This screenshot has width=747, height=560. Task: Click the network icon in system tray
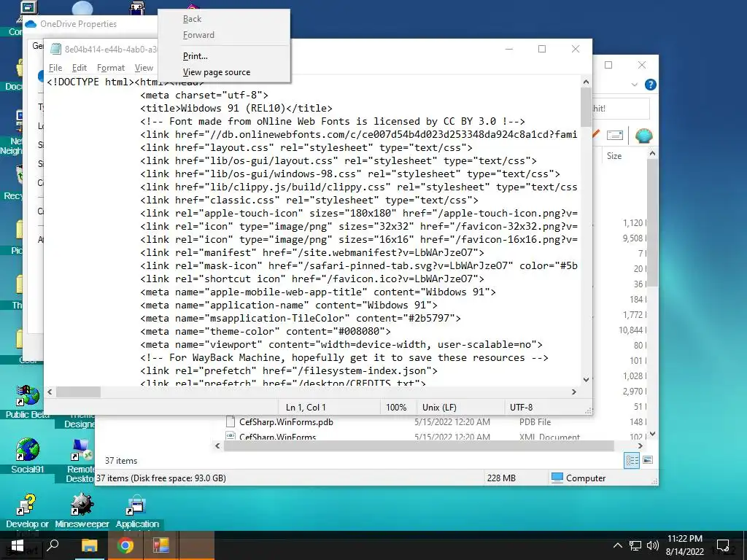pos(635,545)
